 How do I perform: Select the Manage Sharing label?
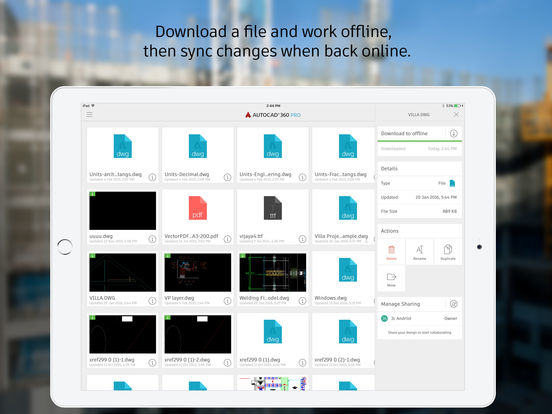pos(400,304)
